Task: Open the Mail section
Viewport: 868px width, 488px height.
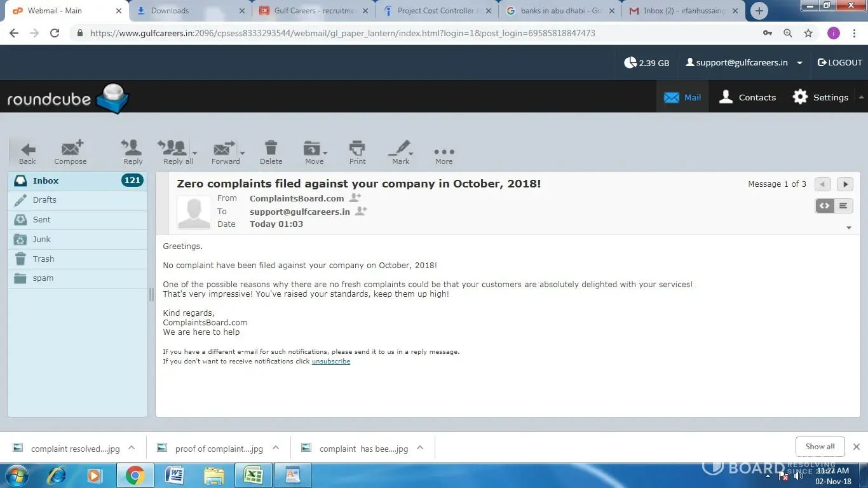Action: (x=682, y=97)
